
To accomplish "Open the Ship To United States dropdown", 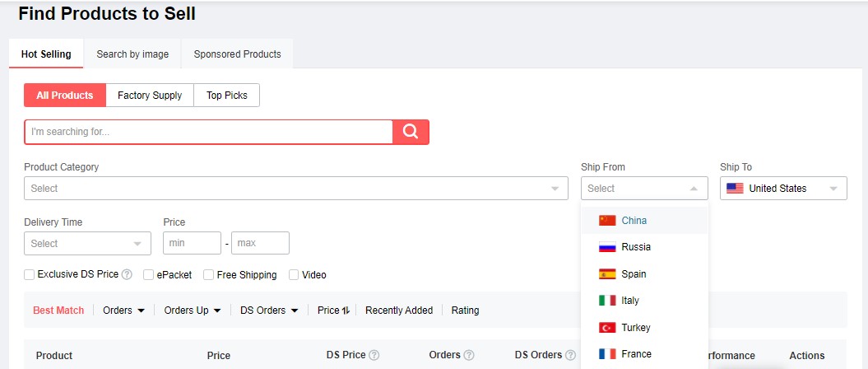I will click(x=782, y=189).
